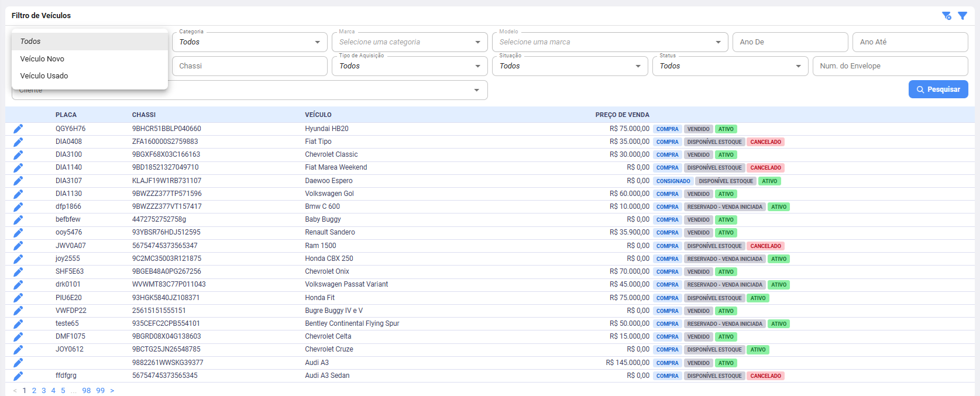Open the Modelo dropdown
This screenshot has height=396, width=980.
610,42
